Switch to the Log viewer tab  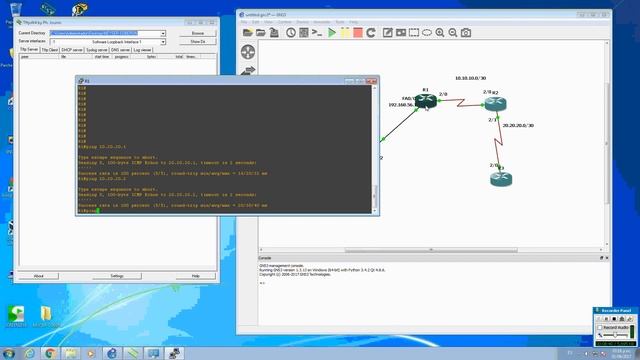tap(142, 50)
